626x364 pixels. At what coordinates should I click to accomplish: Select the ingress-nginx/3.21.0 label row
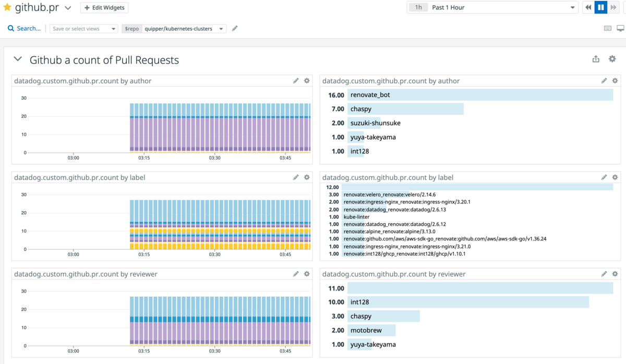(469, 246)
